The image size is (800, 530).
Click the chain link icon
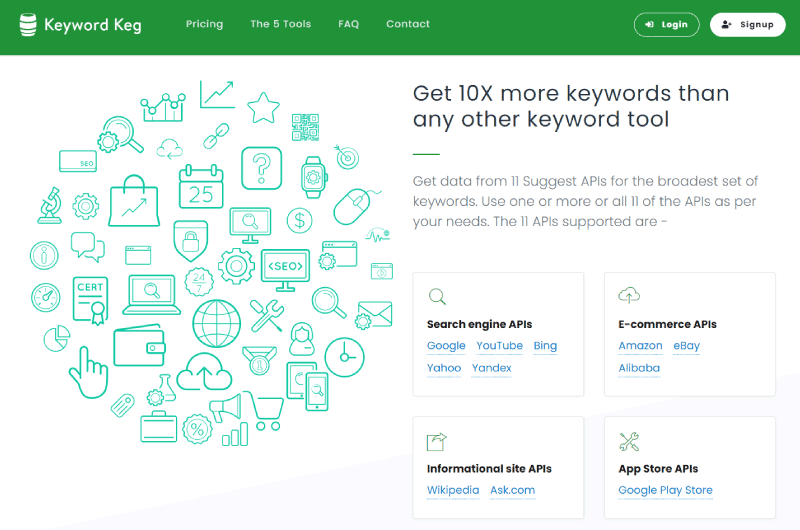(x=216, y=136)
